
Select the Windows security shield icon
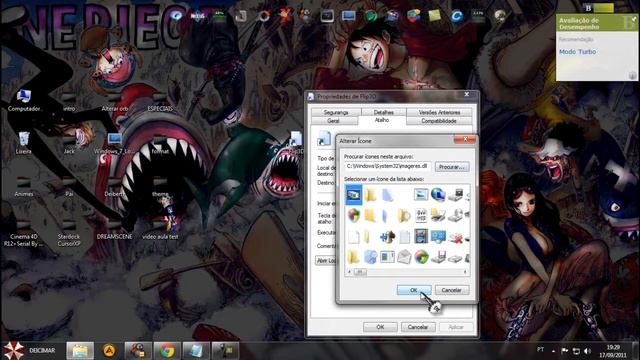[353, 215]
